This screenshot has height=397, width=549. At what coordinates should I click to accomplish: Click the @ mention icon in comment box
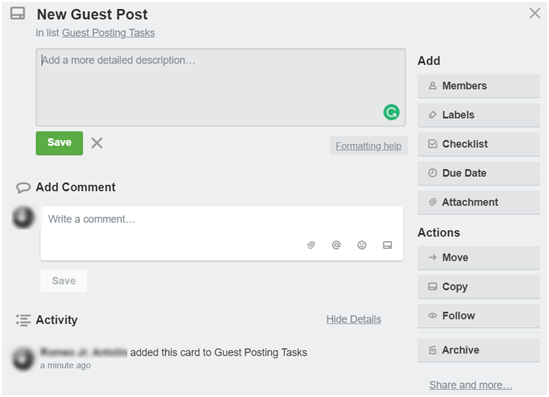[x=336, y=245]
